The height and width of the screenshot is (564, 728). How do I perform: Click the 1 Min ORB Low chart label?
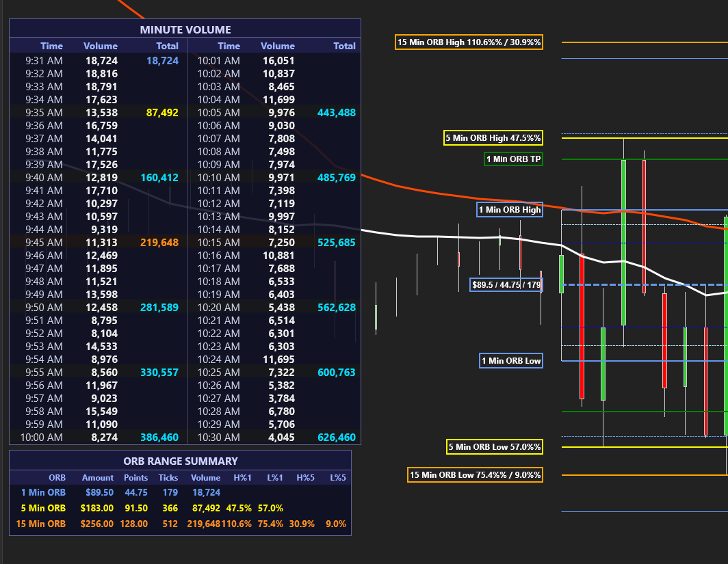click(510, 361)
